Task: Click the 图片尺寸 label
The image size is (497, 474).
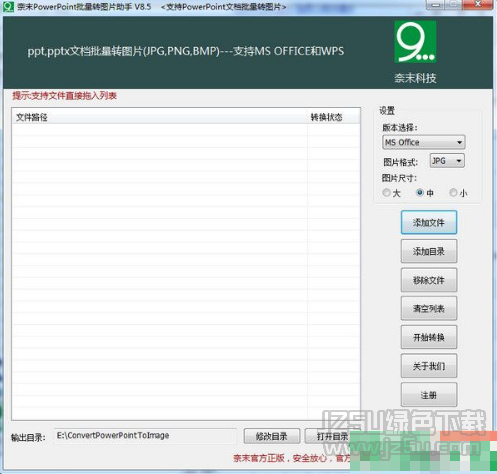Action: pos(399,178)
